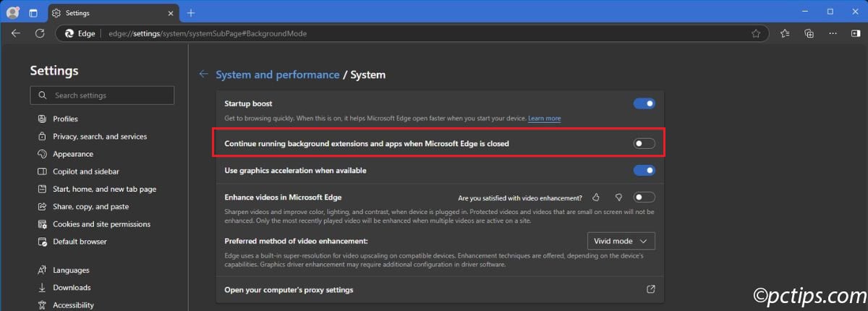
Task: Return to System and performance via back arrow
Action: [x=204, y=74]
